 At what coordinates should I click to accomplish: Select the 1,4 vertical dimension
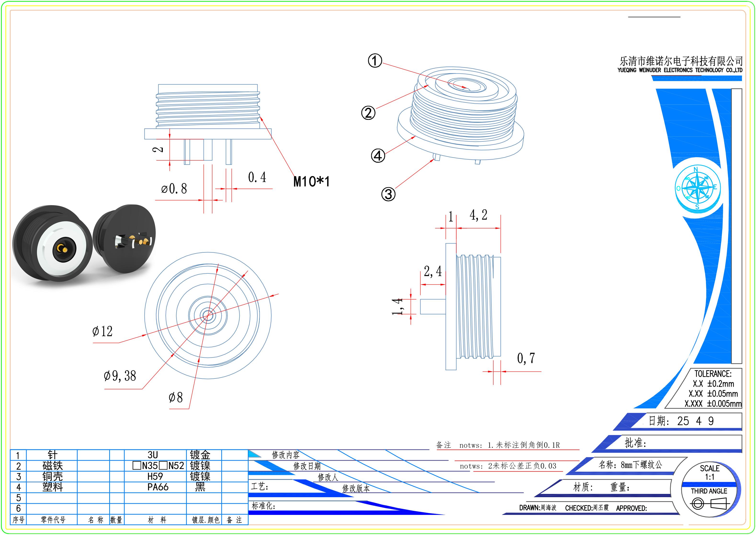(x=398, y=306)
